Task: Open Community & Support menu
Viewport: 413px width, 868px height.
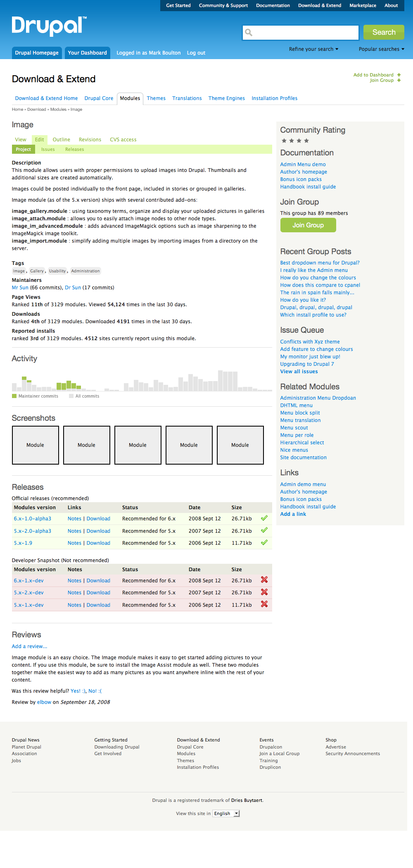Action: click(223, 5)
